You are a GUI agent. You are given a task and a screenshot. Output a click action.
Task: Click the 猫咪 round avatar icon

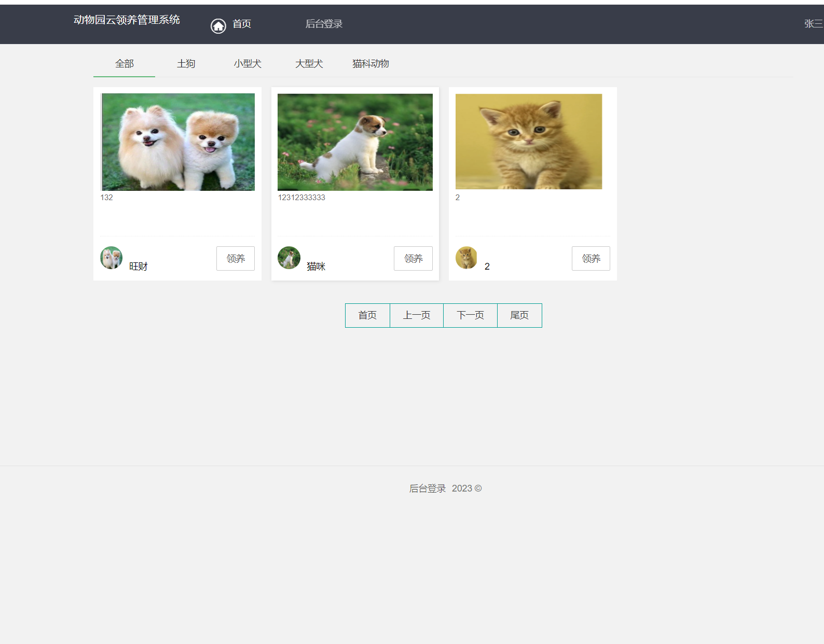289,258
